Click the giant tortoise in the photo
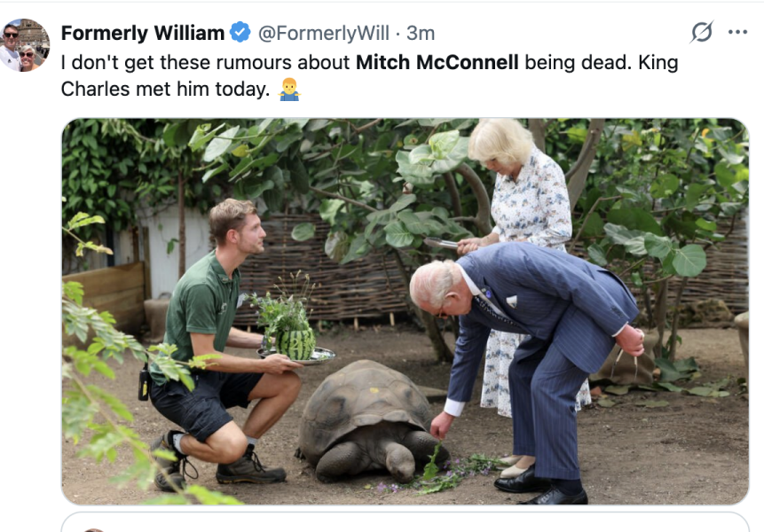Viewport: 764px width, 532px height. 371,420
